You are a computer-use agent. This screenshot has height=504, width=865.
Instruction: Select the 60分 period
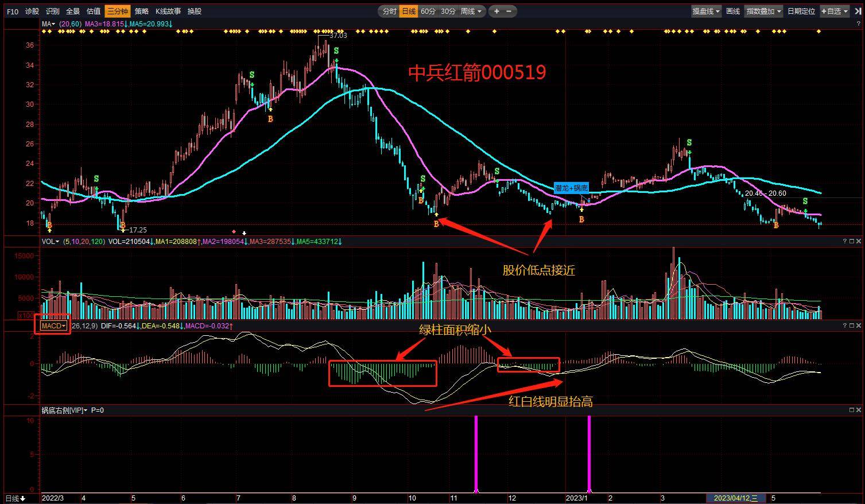click(x=428, y=11)
